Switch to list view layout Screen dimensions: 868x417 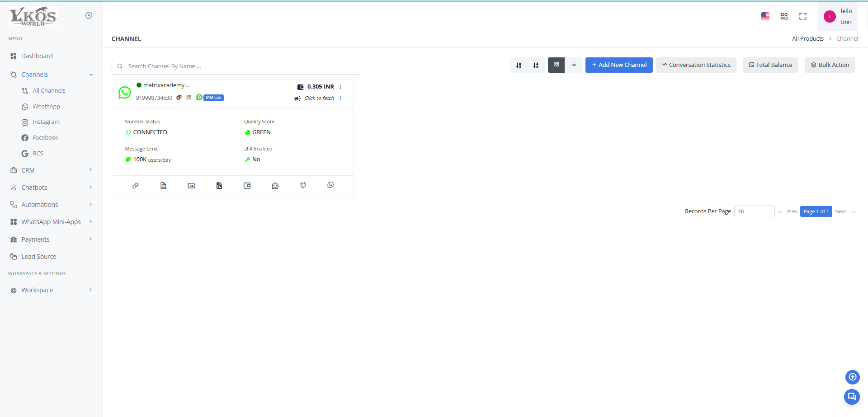tap(574, 65)
